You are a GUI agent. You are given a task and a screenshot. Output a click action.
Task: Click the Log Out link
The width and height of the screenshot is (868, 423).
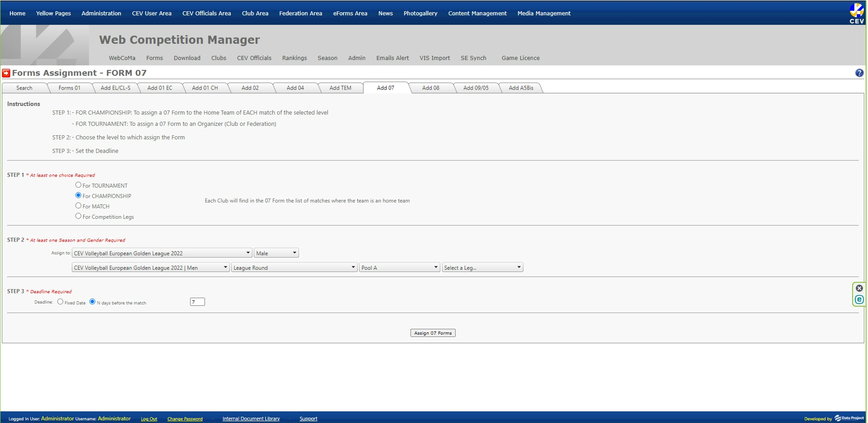click(149, 419)
